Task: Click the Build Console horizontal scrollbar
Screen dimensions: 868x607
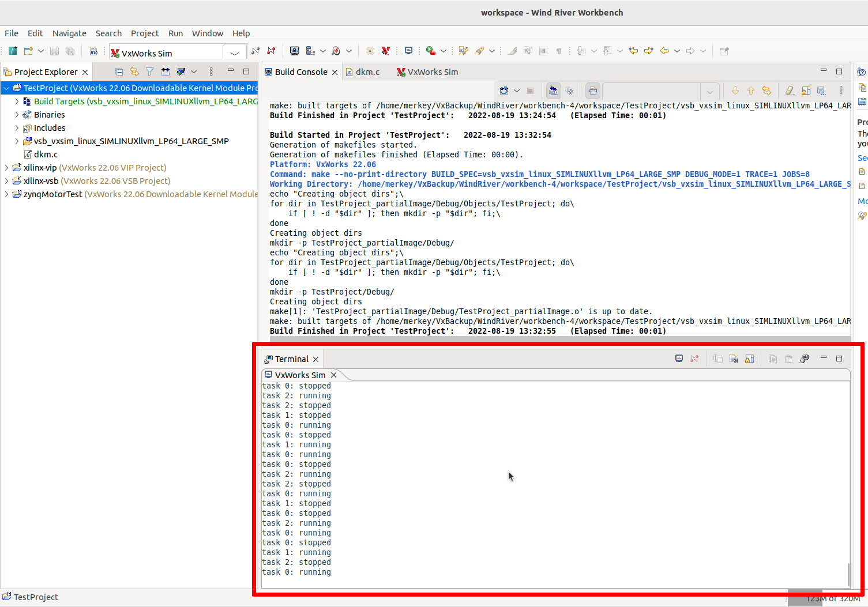Action: click(x=559, y=339)
